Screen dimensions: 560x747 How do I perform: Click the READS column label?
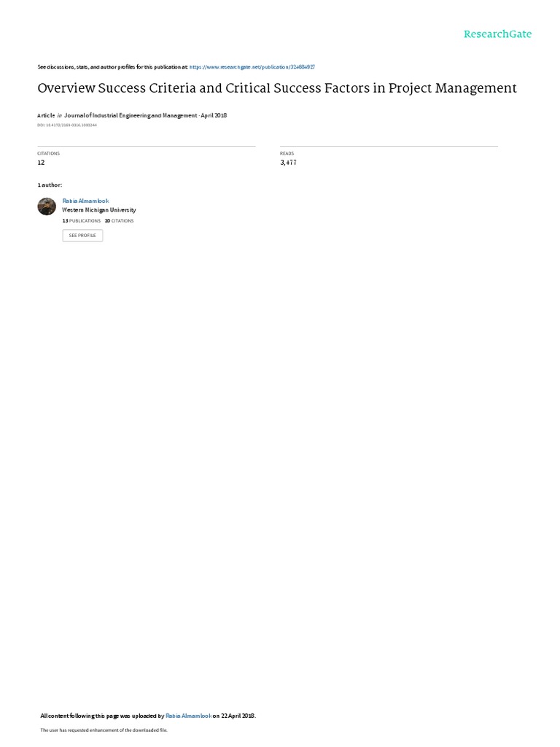287,153
